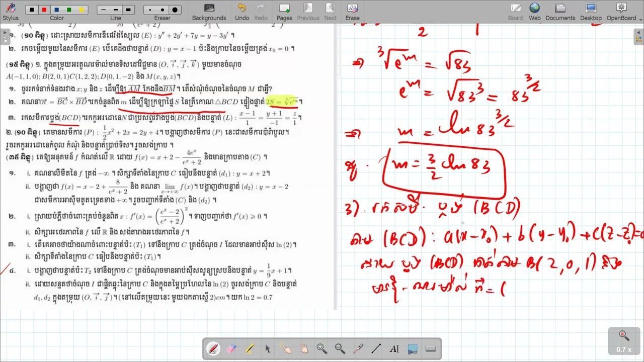Open the Stylus palette toggle

pos(10,11)
